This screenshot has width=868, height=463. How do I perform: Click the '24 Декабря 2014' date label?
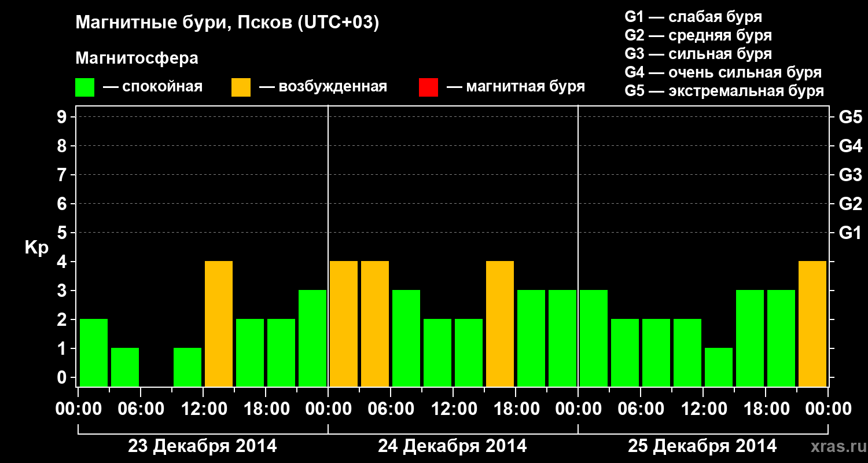453,446
